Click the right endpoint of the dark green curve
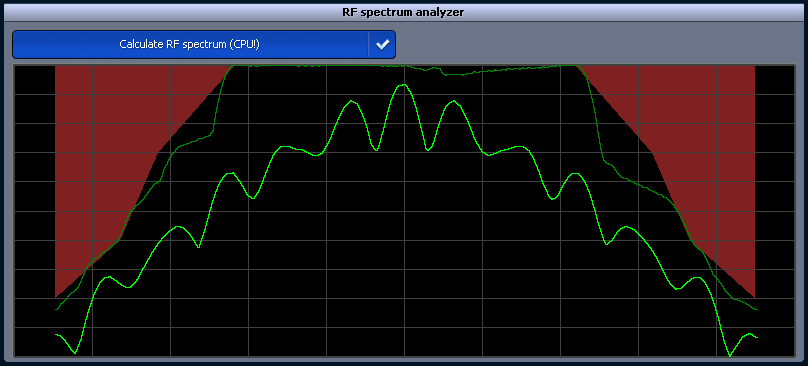The image size is (808, 366). (x=755, y=309)
